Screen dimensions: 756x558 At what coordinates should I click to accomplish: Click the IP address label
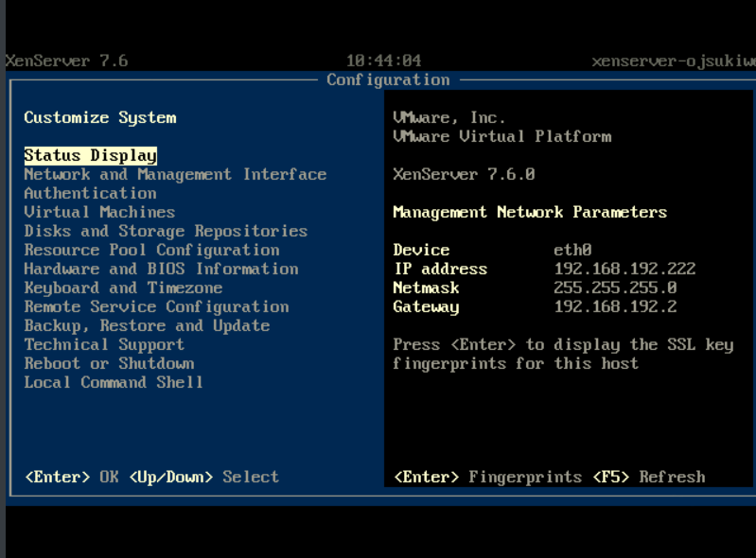click(441, 269)
